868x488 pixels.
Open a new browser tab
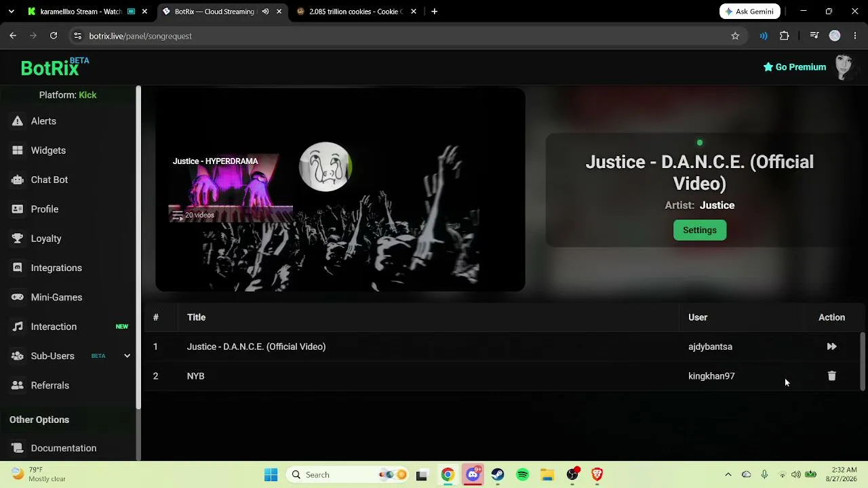coord(434,12)
